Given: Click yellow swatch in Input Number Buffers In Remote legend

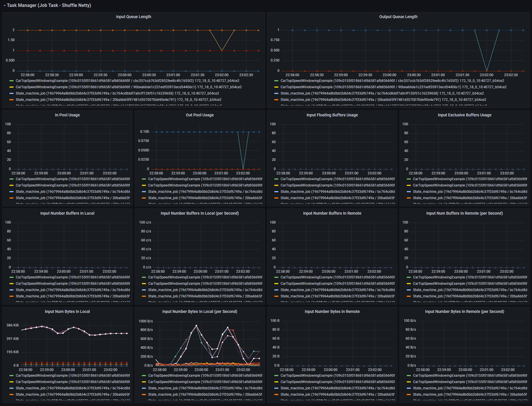Looking at the screenshot, I should click(x=276, y=284).
